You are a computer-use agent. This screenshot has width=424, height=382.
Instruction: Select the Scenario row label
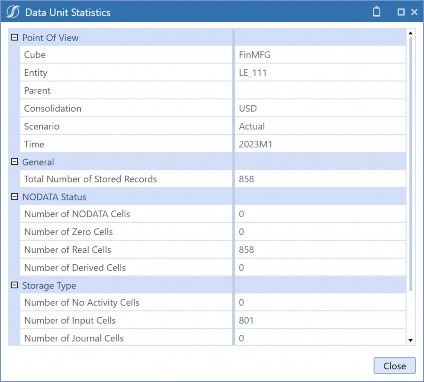pos(42,126)
